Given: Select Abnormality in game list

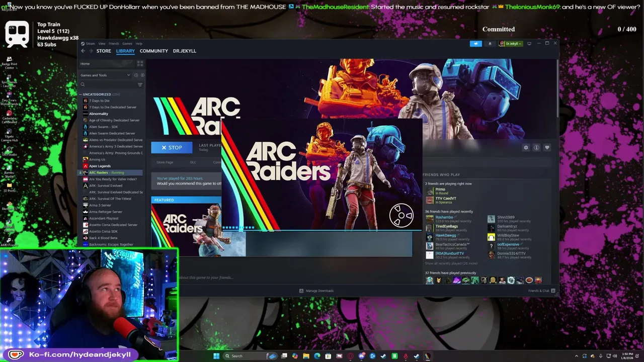Looking at the screenshot, I should [x=99, y=114].
